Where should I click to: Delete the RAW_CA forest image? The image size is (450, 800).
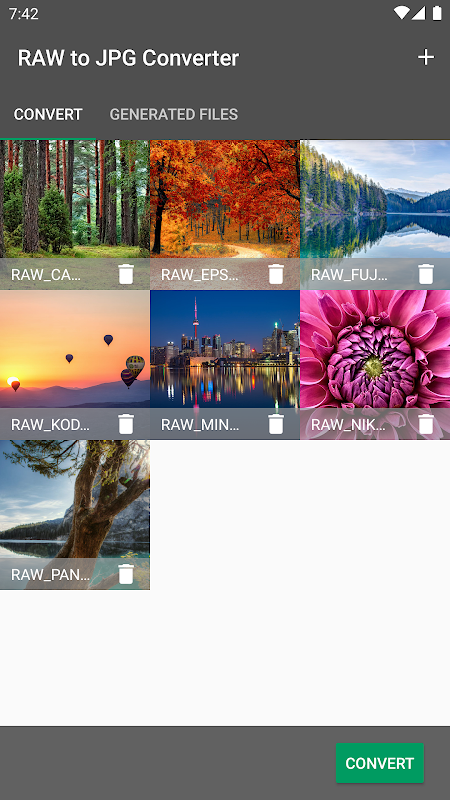[x=126, y=274]
